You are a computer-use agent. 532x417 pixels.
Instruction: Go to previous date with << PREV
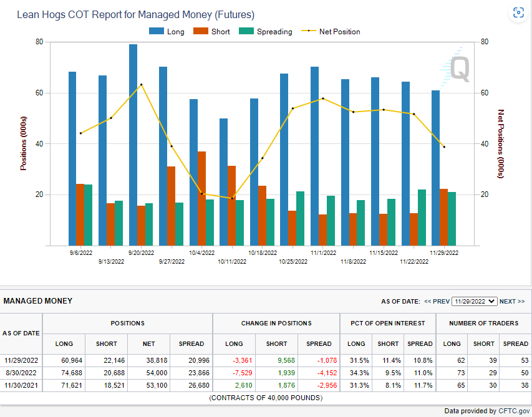click(437, 302)
